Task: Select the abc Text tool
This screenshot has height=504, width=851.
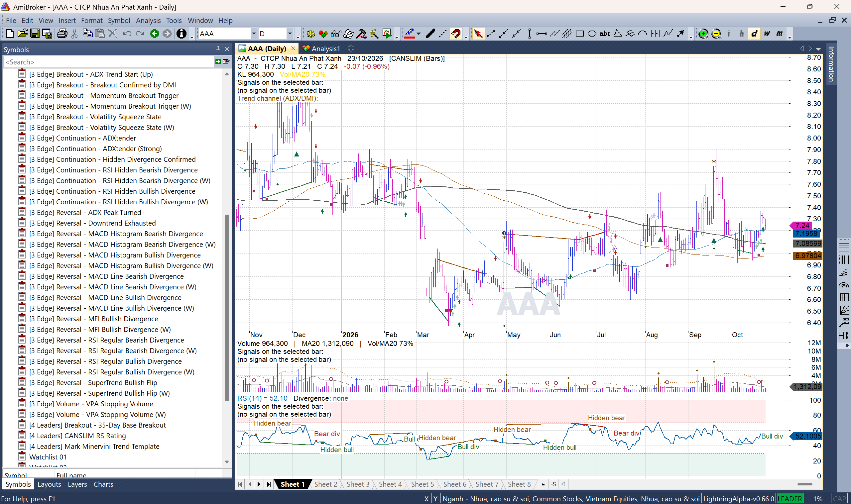Action: click(x=605, y=34)
